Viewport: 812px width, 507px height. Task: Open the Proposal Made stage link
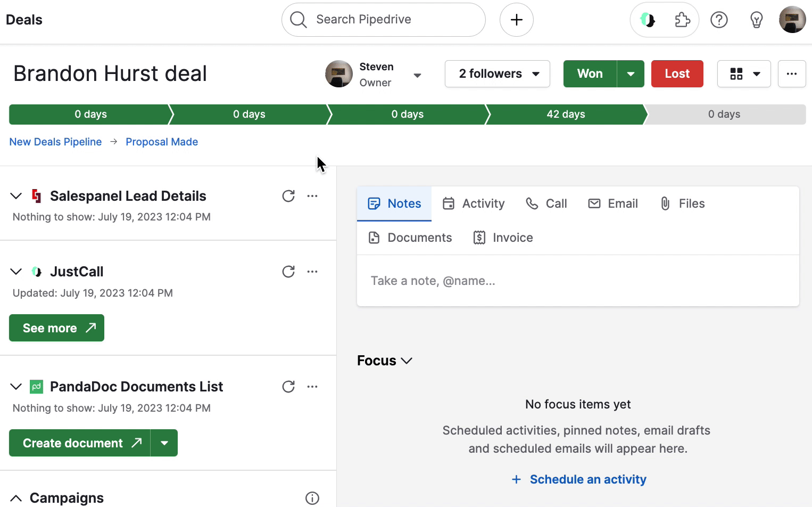tap(162, 142)
